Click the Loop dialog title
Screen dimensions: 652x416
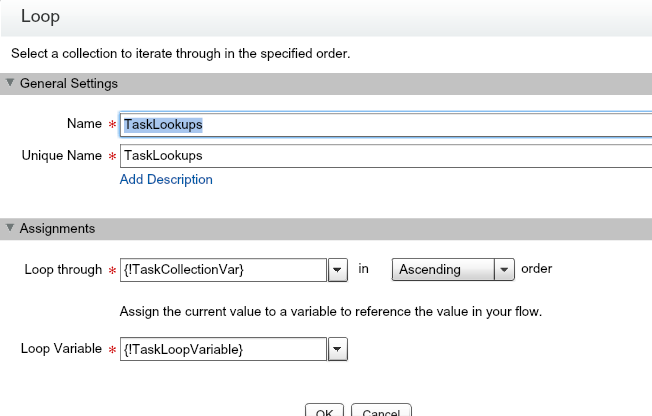(40, 17)
